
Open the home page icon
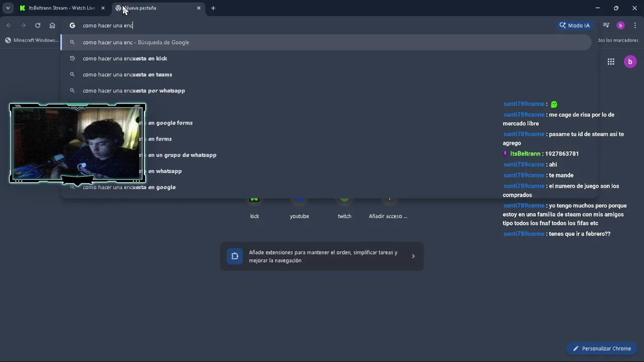point(52,25)
